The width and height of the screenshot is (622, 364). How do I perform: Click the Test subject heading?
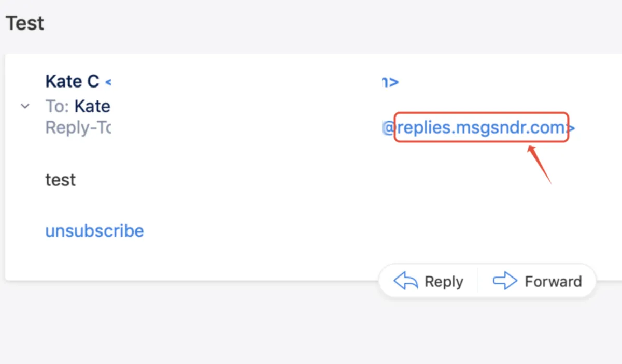pyautogui.click(x=25, y=23)
